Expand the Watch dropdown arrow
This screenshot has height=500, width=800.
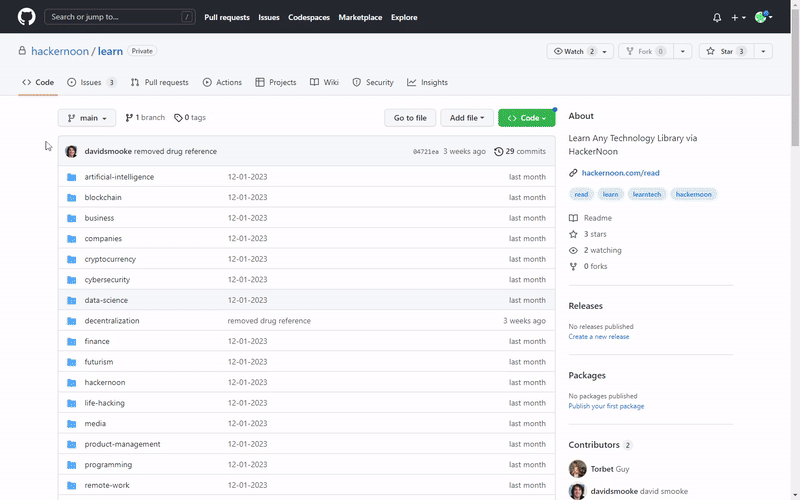605,52
